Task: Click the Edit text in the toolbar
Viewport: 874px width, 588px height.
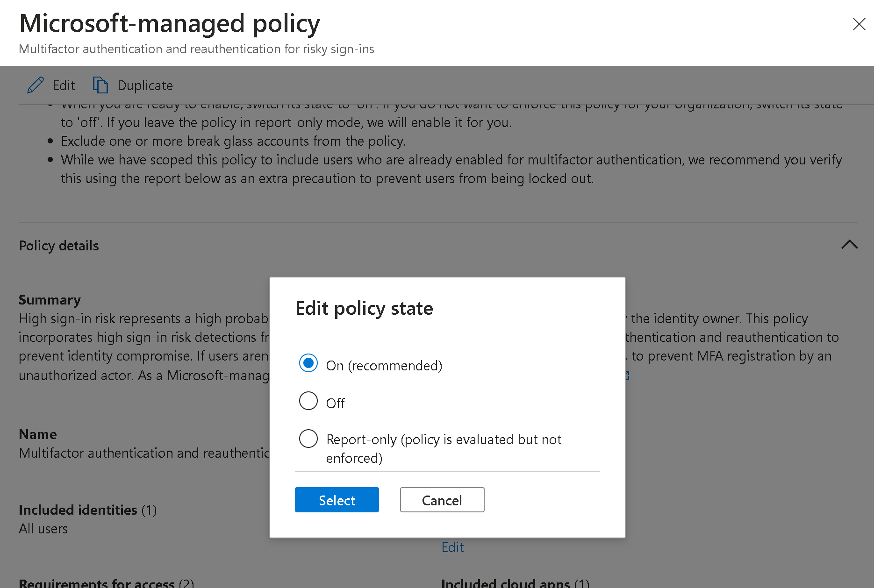Action: (64, 85)
